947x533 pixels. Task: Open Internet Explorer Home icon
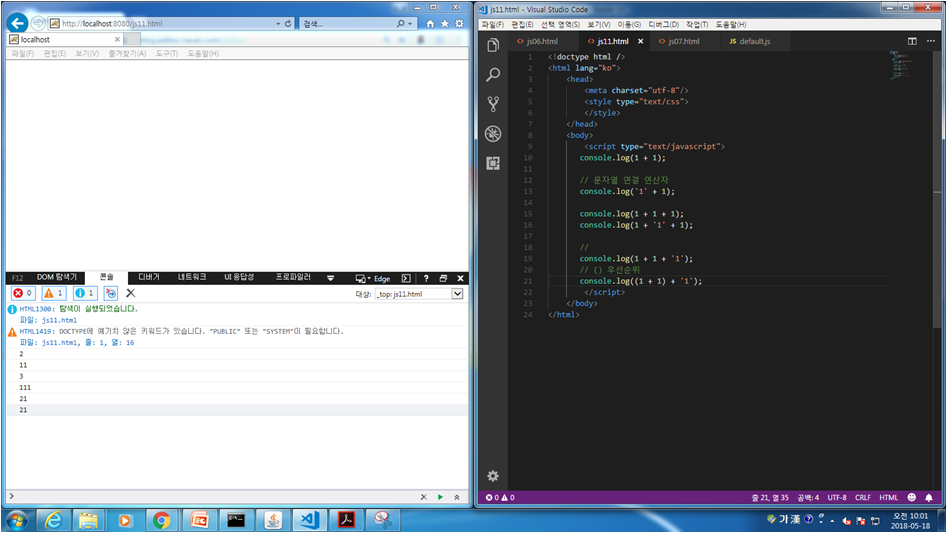click(x=430, y=24)
